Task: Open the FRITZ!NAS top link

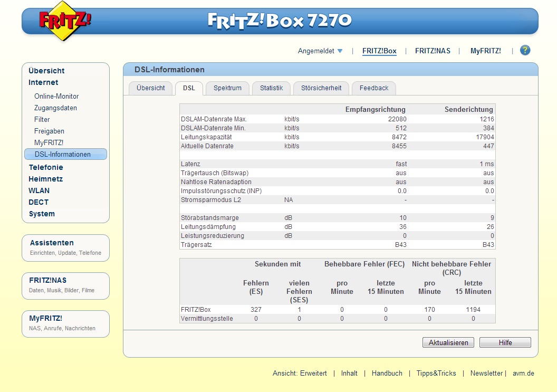Action: [433, 51]
